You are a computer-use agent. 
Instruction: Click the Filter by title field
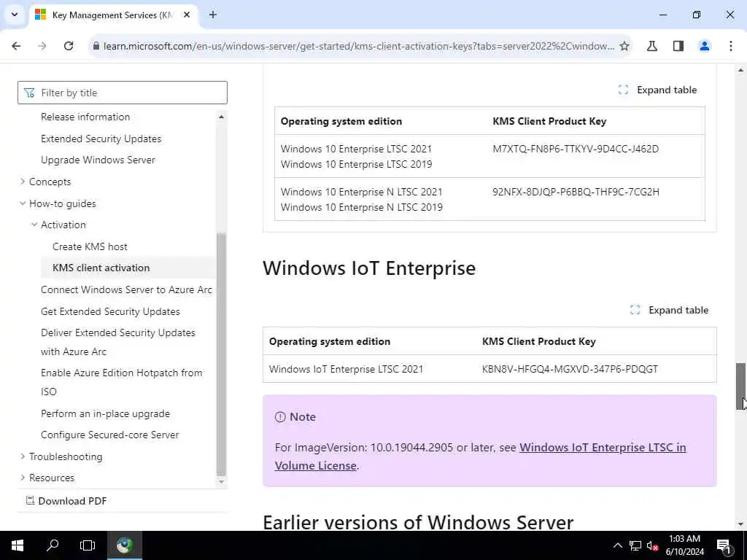click(123, 93)
